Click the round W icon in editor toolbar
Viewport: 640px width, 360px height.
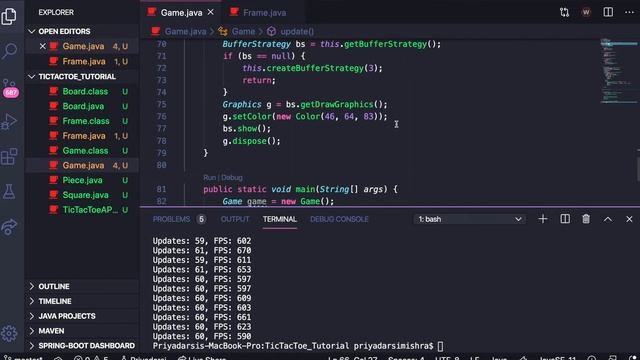click(586, 12)
